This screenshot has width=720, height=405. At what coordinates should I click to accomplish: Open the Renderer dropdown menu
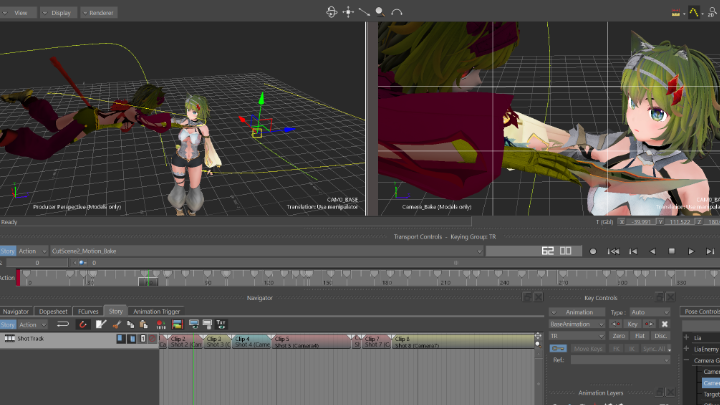coord(99,12)
